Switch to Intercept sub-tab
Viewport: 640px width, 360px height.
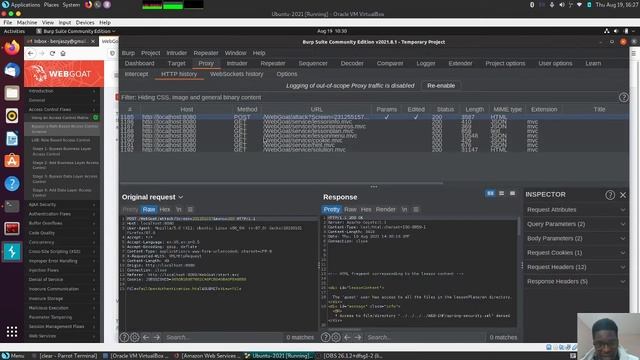point(136,74)
